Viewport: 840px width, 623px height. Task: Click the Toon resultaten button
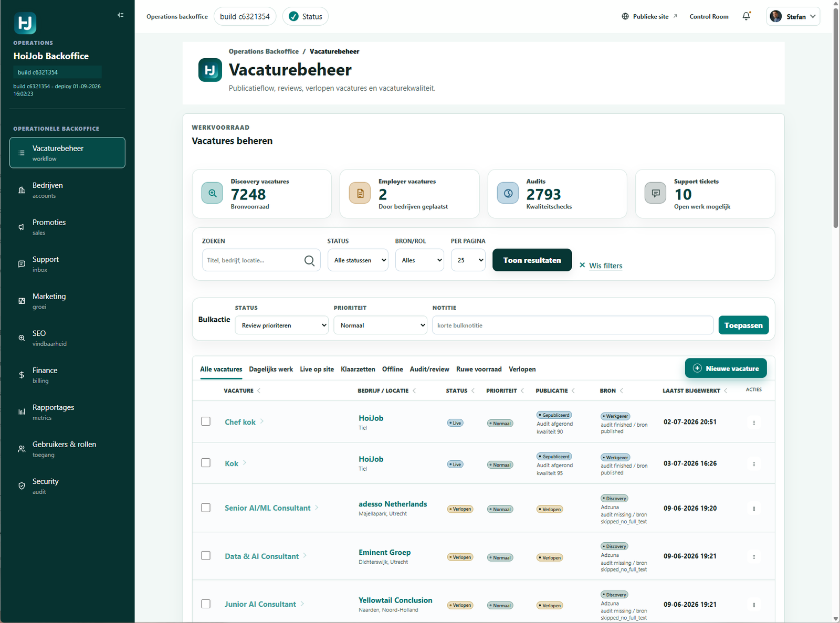[x=532, y=260]
